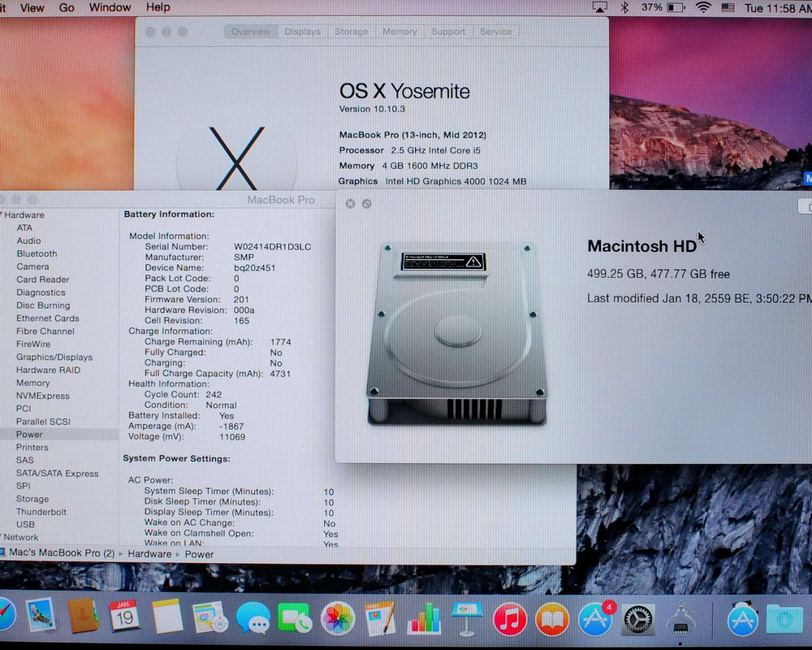Screen dimensions: 812x650
Task: Switch to the Displays tab
Action: 302,32
